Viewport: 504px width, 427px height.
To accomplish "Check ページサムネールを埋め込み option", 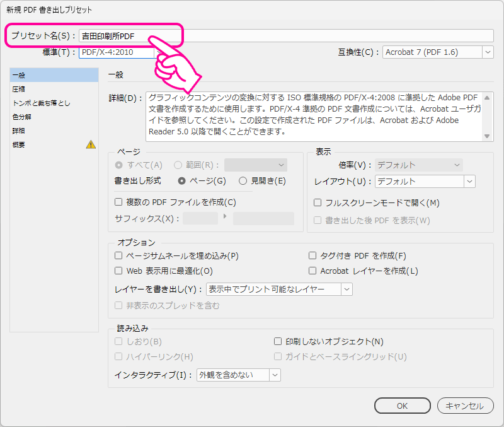I will click(118, 255).
